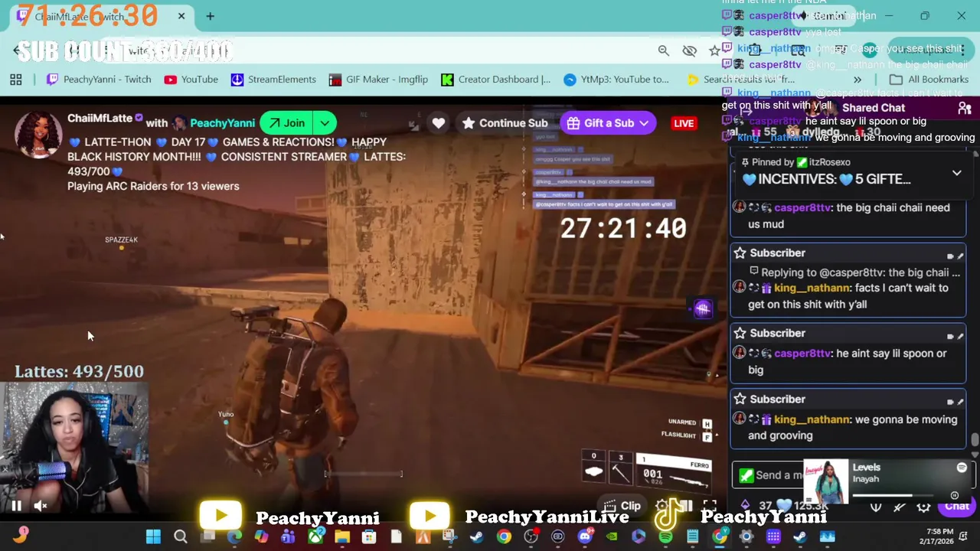Click the purple channel points overlay icon
Image resolution: width=980 pixels, height=551 pixels.
(703, 308)
